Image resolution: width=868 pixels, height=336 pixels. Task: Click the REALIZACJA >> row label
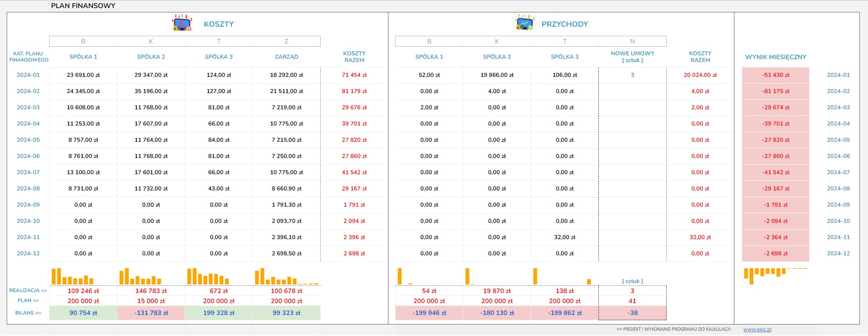click(28, 290)
